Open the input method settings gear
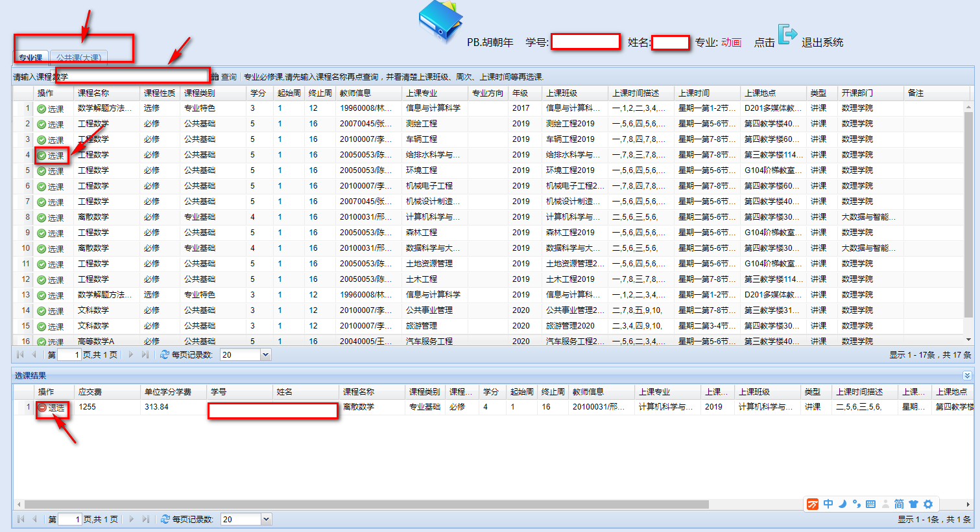The image size is (980, 532). pos(928,504)
